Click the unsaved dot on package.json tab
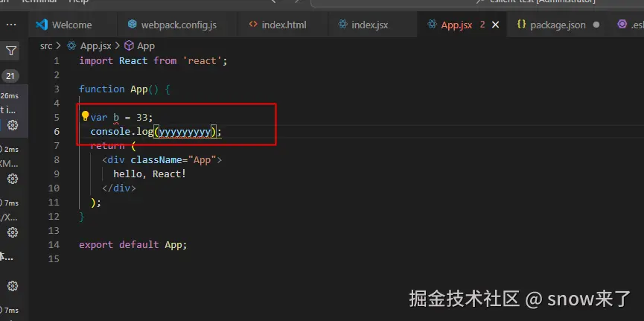Screen dimensions: 644x321 click(596, 25)
